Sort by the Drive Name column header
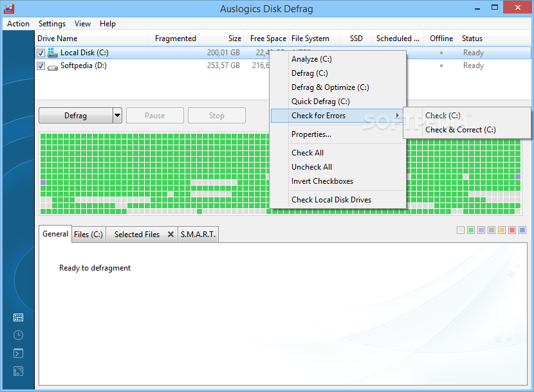This screenshot has width=534, height=392. point(91,39)
